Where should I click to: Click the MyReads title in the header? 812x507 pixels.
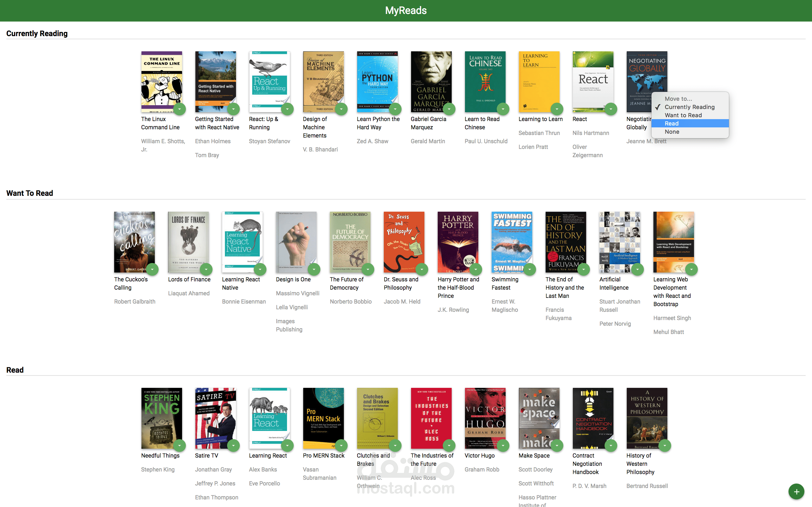point(406,10)
